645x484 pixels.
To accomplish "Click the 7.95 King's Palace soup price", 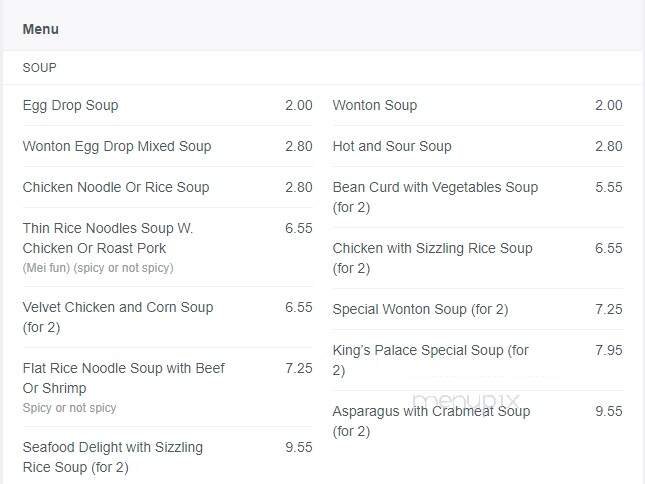I will (608, 350).
